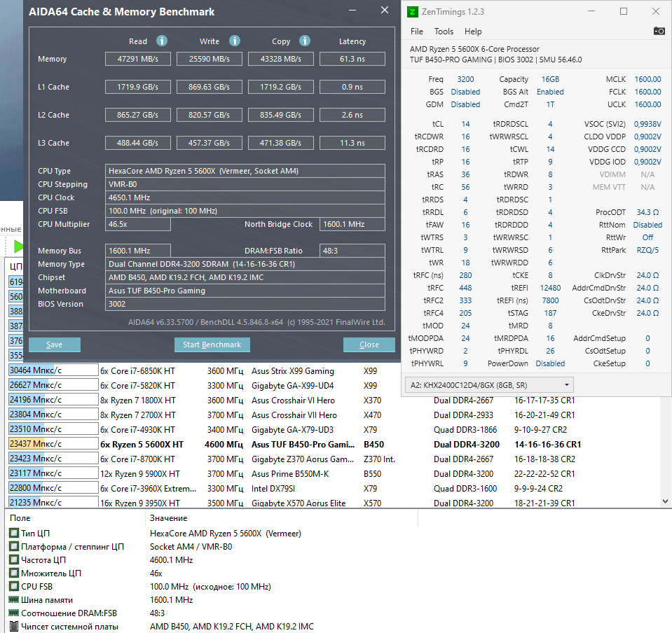Screen dimensions: 672x633
Task: Click the Copy info icon in AIDA64 benchmark
Action: (x=305, y=41)
